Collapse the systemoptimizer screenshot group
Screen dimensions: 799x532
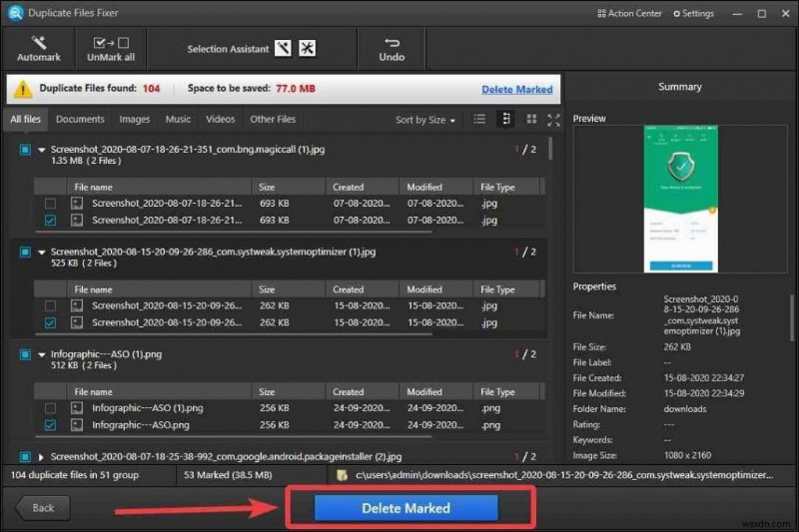pos(42,252)
